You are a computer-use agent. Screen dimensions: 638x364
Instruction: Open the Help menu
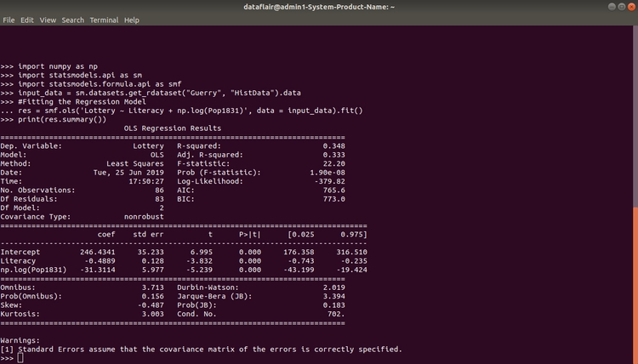(x=131, y=20)
